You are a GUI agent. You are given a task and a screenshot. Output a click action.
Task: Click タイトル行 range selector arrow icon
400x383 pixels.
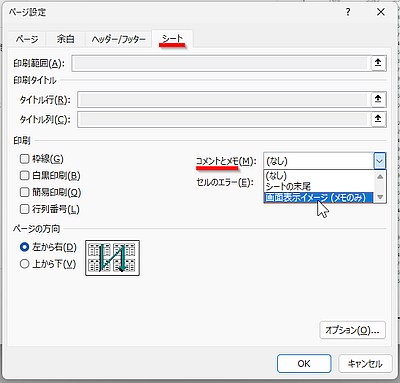[378, 99]
